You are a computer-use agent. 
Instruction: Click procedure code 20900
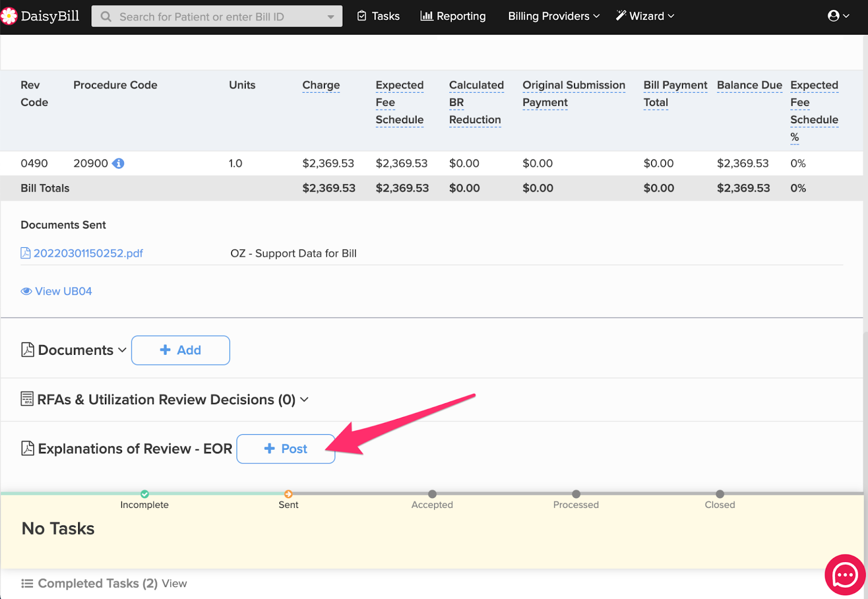click(91, 163)
